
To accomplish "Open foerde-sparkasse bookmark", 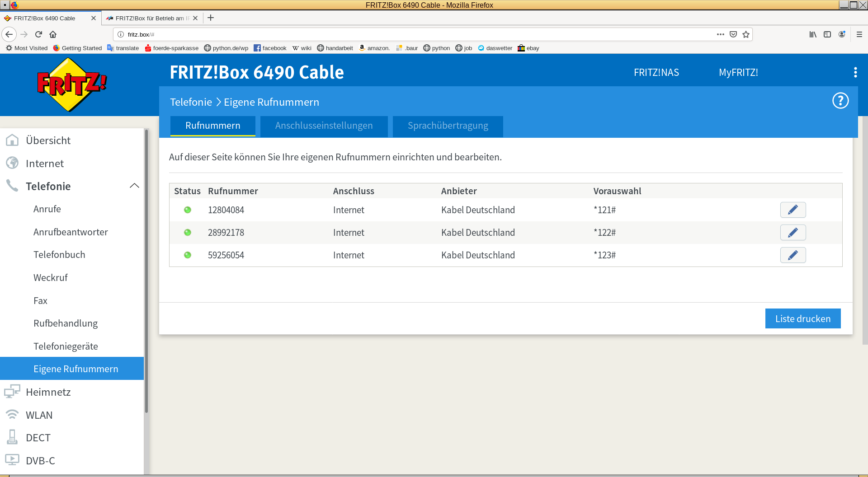I will coord(172,48).
